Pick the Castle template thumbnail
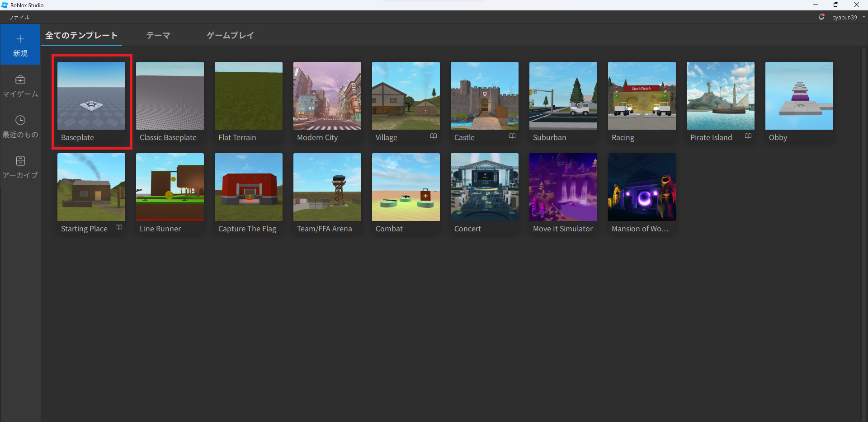 point(485,96)
